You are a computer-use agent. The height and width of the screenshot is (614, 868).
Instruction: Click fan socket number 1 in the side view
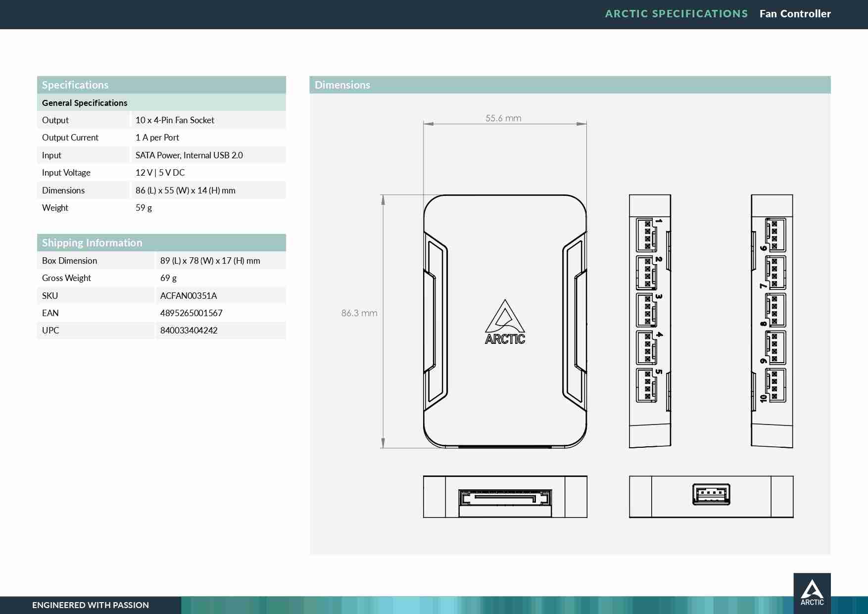coord(647,235)
